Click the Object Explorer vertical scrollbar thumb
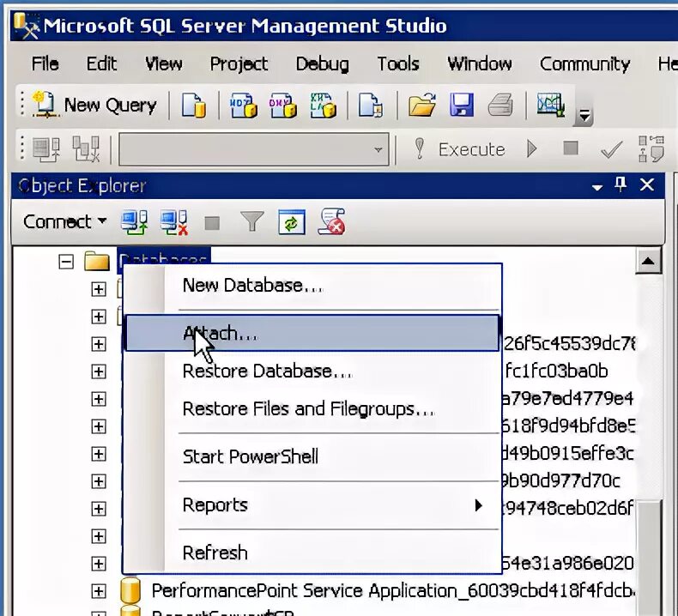Image resolution: width=678 pixels, height=616 pixels. 648,558
